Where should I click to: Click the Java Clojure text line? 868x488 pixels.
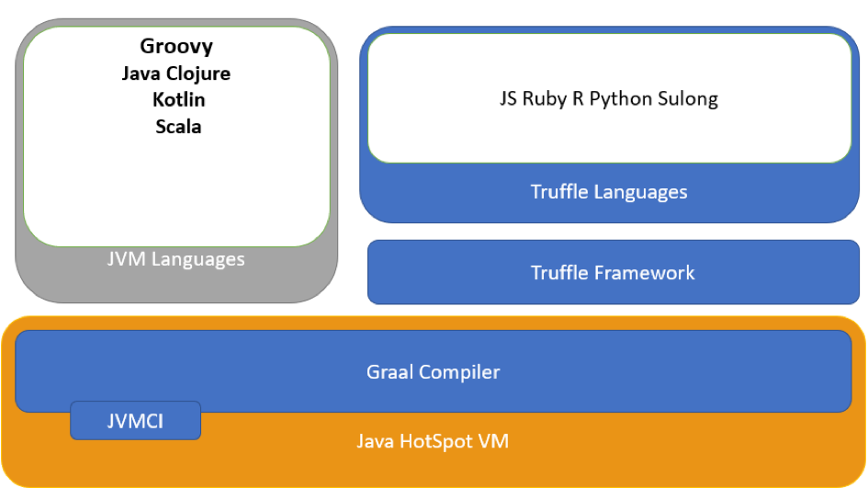tap(176, 74)
